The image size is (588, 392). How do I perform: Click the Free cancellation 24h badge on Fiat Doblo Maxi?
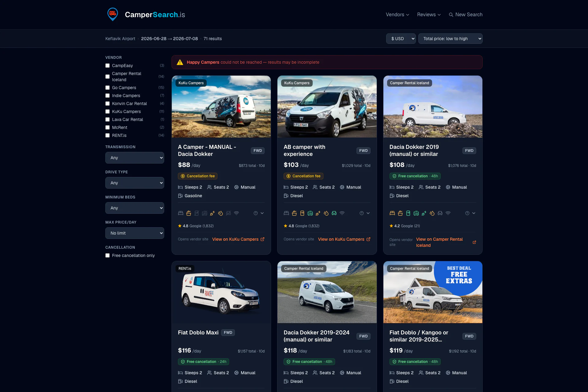pyautogui.click(x=203, y=362)
